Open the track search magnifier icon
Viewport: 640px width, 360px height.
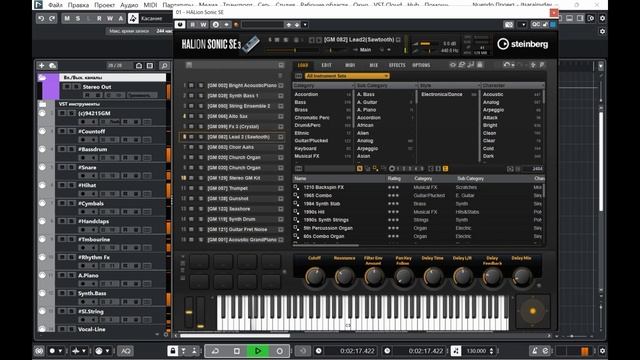[x=164, y=65]
